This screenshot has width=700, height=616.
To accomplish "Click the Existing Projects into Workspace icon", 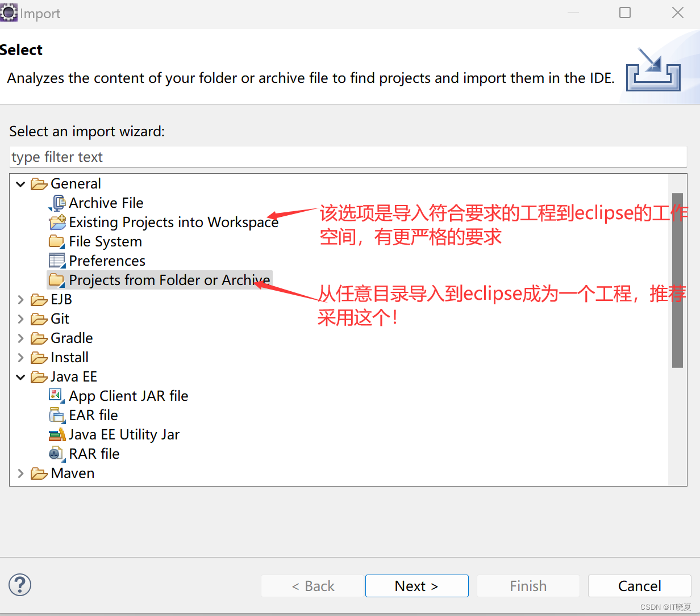I will coord(57,222).
